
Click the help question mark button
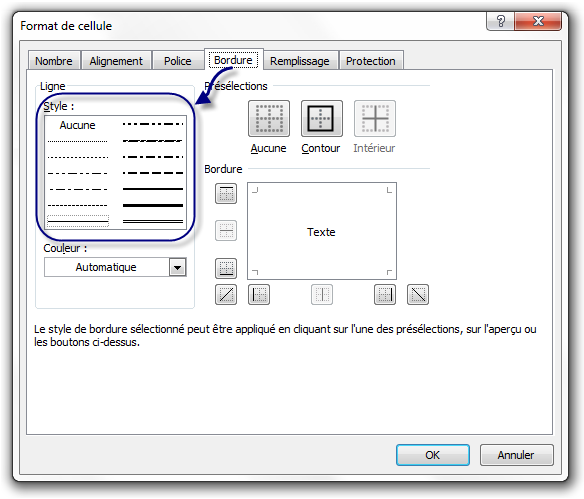(x=501, y=21)
